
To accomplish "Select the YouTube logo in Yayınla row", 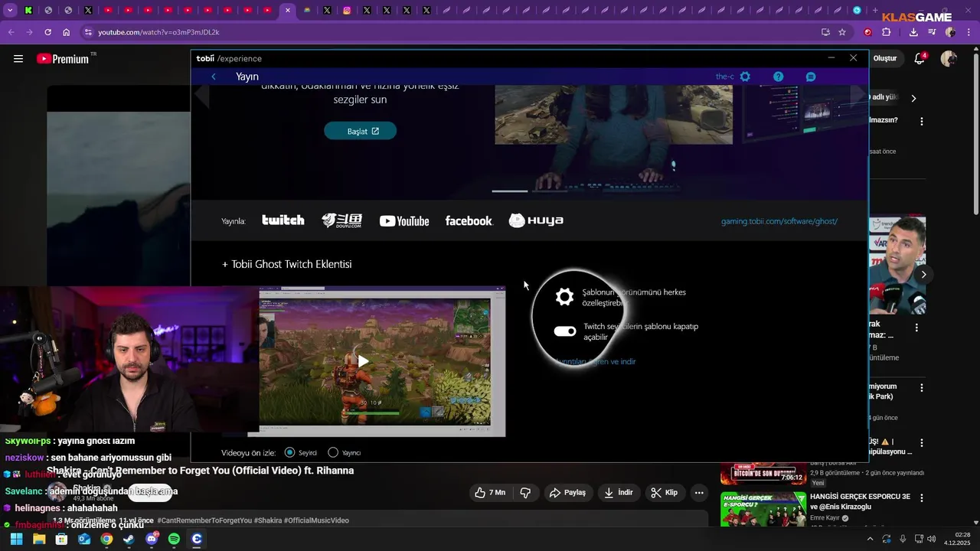I will 404,221.
